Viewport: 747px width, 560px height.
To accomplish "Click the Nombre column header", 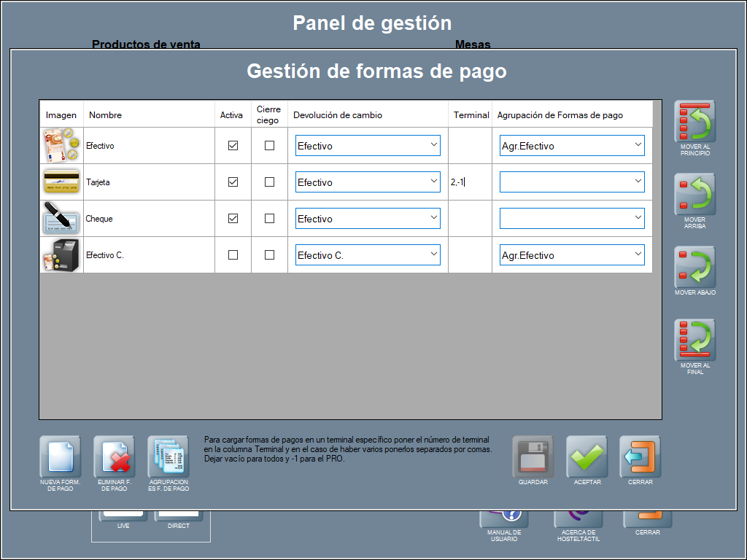I will click(x=106, y=115).
